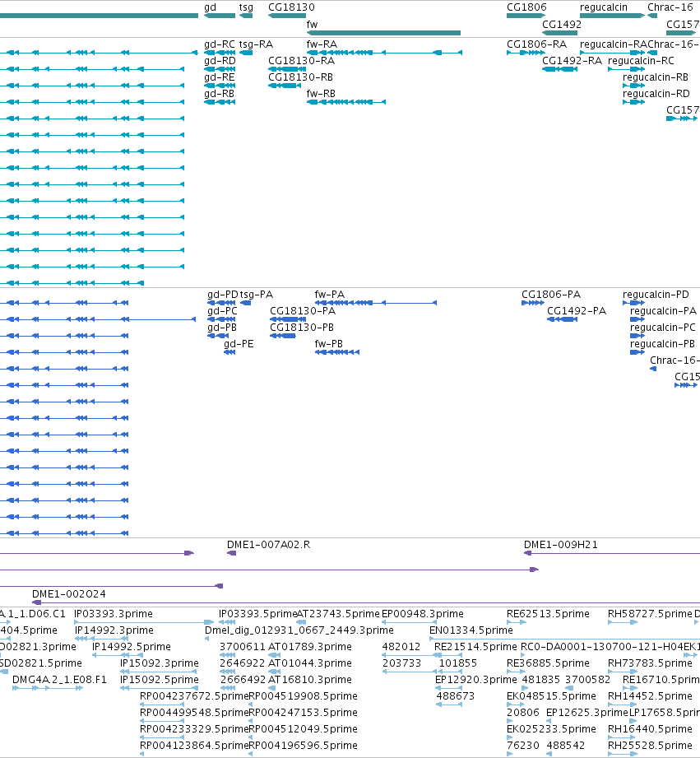Open EST IP03393.5prime label
The width and height of the screenshot is (700, 758).
pos(258,614)
